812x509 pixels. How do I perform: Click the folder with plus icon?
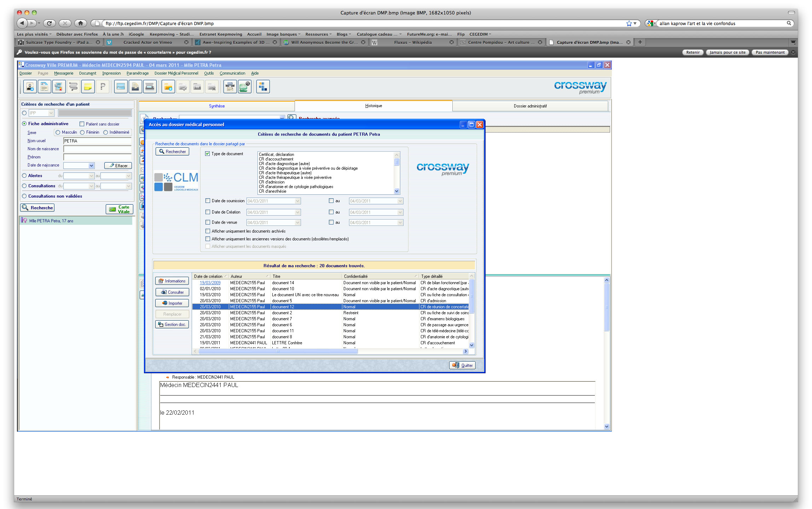click(168, 87)
